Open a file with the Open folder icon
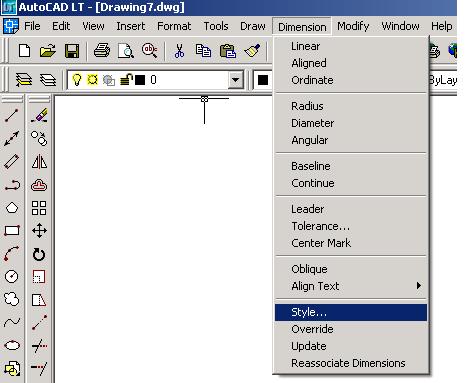 coord(48,51)
